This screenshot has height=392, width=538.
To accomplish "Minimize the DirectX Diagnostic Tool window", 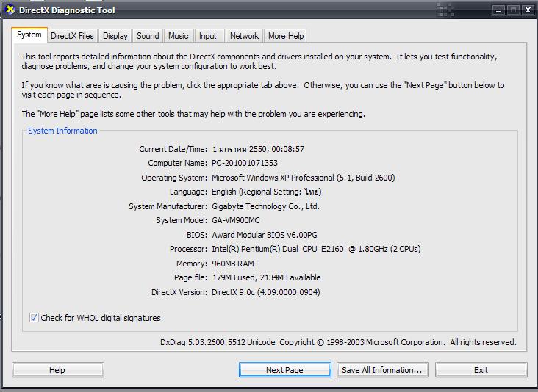I will click(x=498, y=10).
